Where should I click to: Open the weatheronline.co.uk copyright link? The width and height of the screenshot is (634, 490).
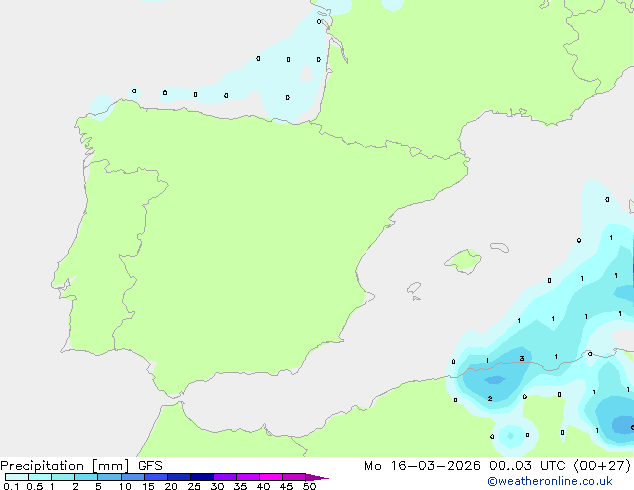coord(550,481)
